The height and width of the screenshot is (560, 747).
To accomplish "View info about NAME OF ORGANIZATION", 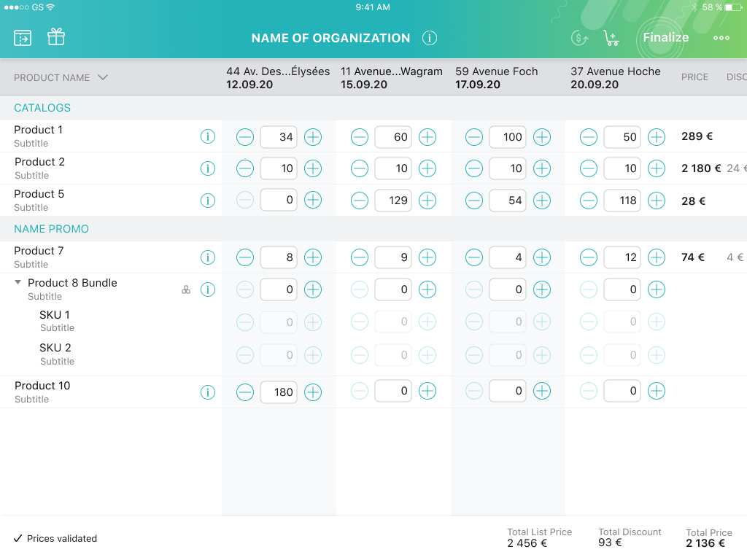I will coord(429,38).
